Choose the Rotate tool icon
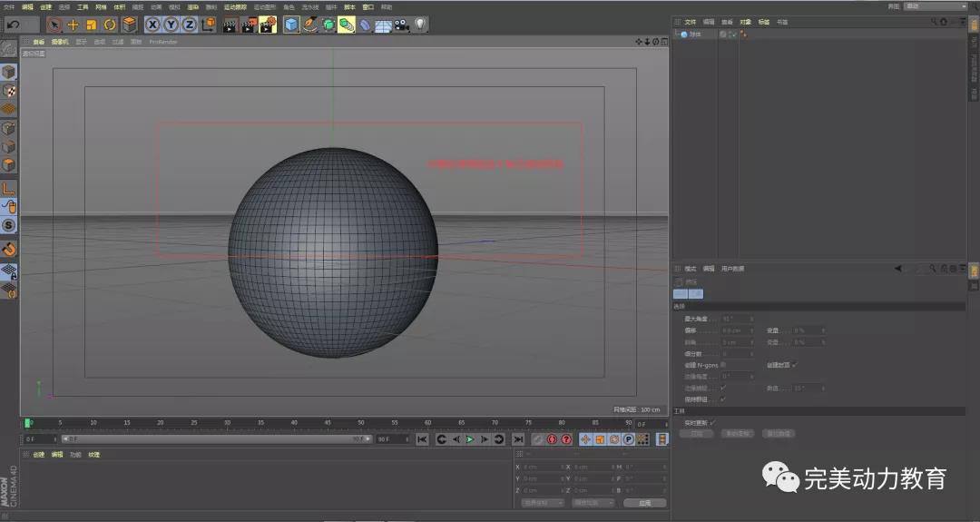This screenshot has width=980, height=522. (110, 25)
